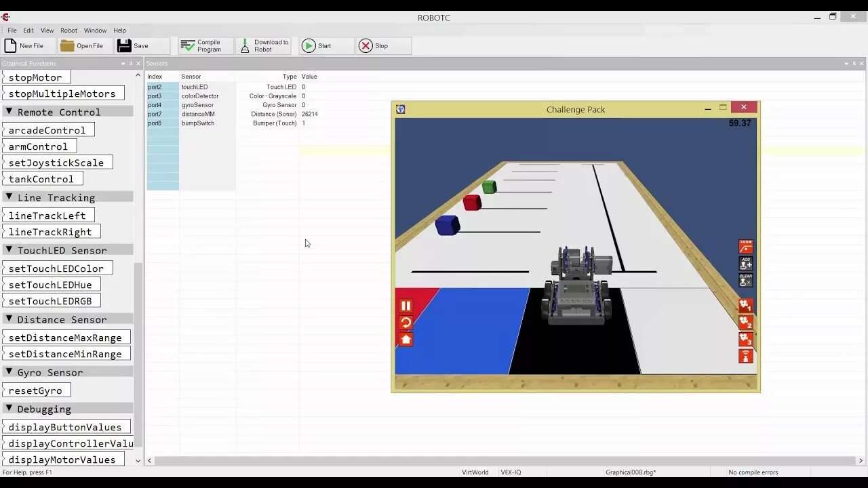
Task: Collapse the Distance Sensor function group
Action: [x=9, y=319]
